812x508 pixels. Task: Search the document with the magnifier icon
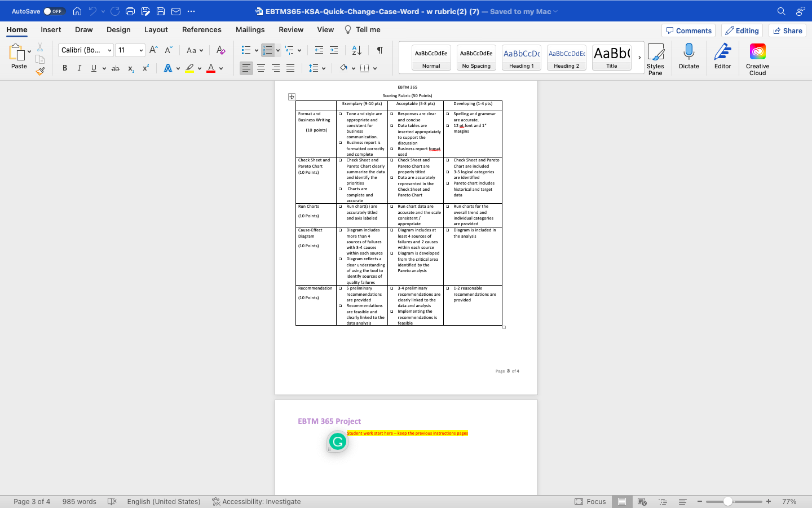tap(782, 11)
